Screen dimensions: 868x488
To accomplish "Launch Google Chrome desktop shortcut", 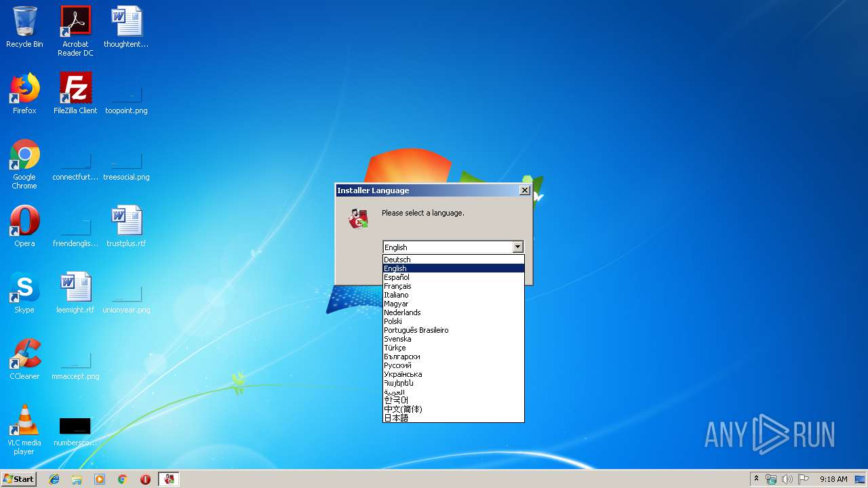I will point(24,165).
